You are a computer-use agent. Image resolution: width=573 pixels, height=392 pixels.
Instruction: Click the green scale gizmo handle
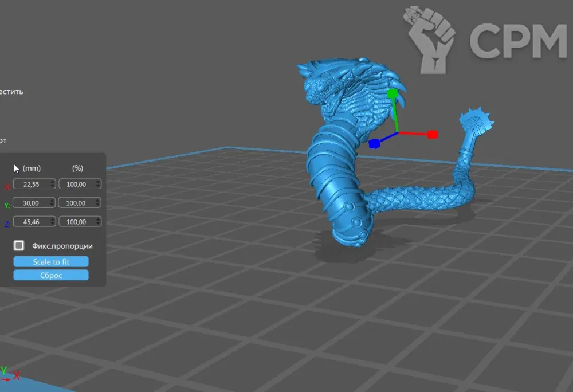pyautogui.click(x=392, y=93)
